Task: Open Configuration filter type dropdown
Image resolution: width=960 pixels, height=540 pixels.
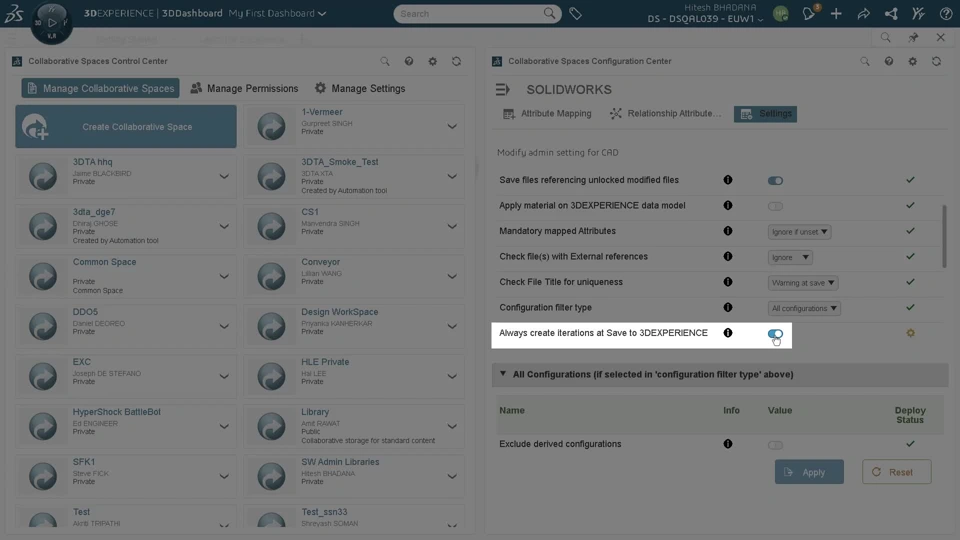Action: (x=804, y=309)
